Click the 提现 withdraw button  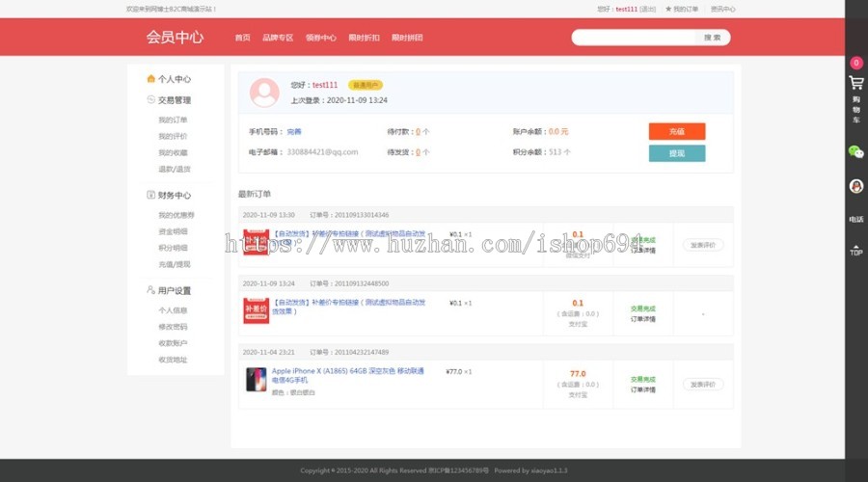(677, 153)
